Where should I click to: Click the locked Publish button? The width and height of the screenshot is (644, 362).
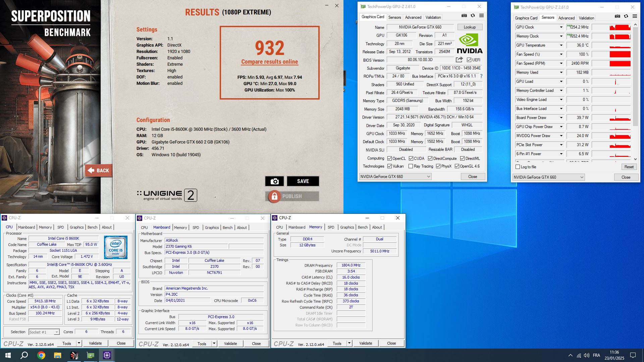tap(292, 196)
